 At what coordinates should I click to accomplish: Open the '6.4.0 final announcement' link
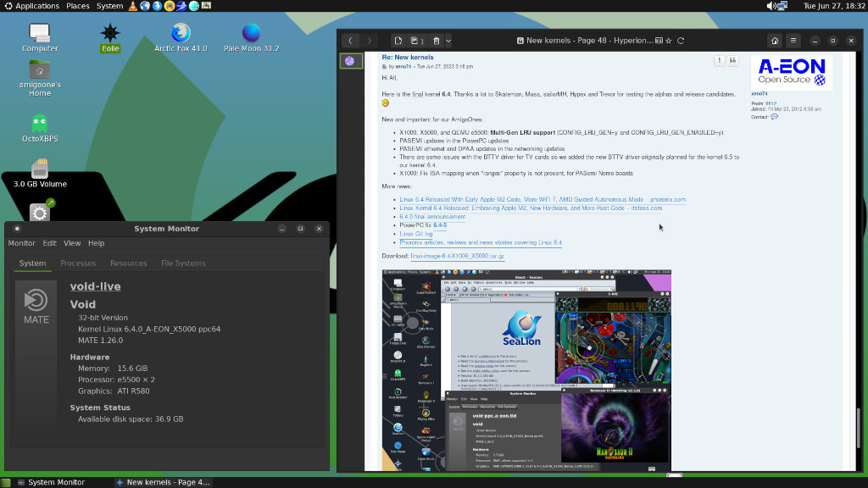(x=432, y=216)
